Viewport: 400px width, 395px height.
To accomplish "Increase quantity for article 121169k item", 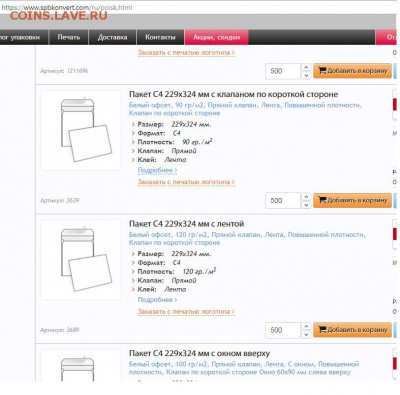I will point(306,67).
